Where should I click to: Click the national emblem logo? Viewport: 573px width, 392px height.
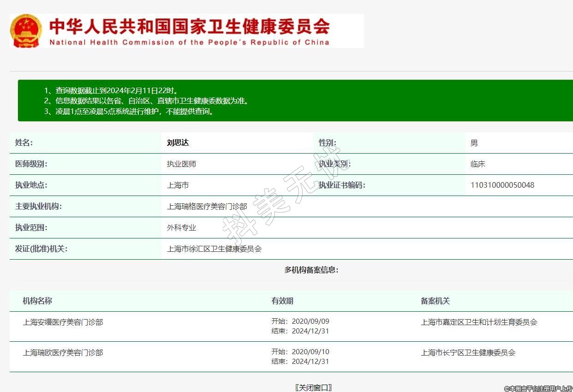coord(26,31)
